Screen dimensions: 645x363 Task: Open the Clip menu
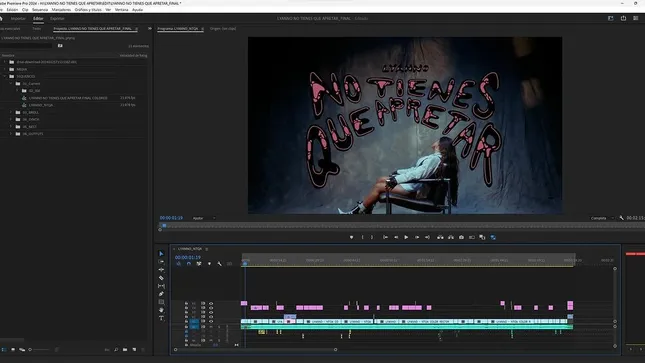(25, 9)
